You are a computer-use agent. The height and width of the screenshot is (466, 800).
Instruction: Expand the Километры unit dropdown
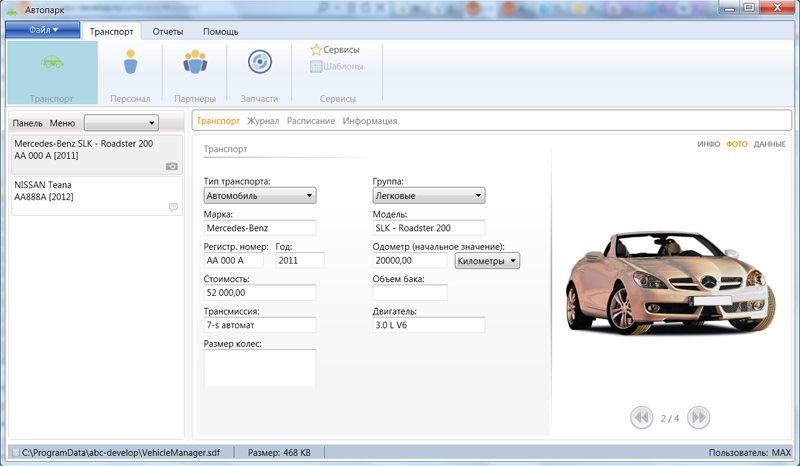[x=487, y=261]
